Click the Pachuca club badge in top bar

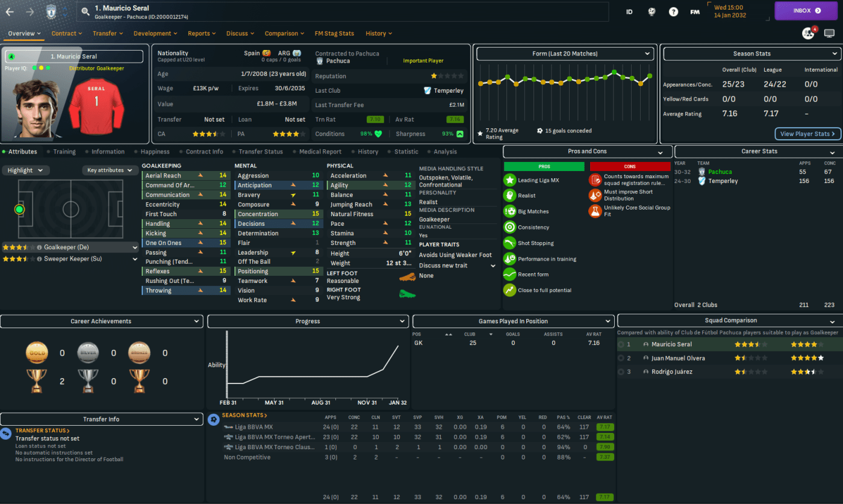(x=51, y=11)
